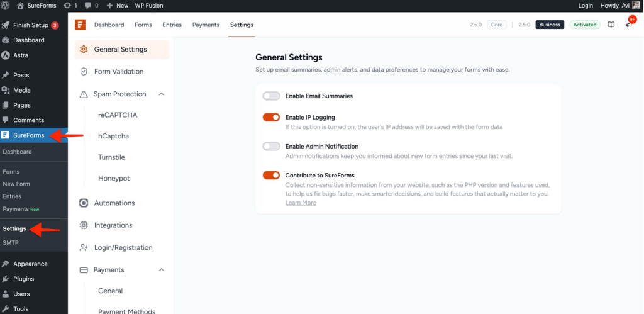
Task: Click the Finish Setup rocket icon
Action: [5, 25]
